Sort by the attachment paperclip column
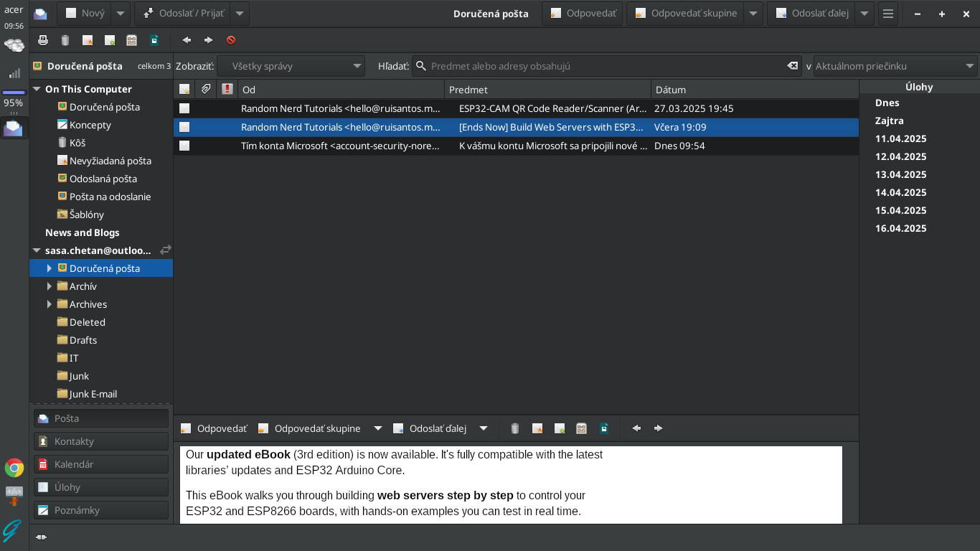Image resolution: width=980 pixels, height=551 pixels. [206, 90]
